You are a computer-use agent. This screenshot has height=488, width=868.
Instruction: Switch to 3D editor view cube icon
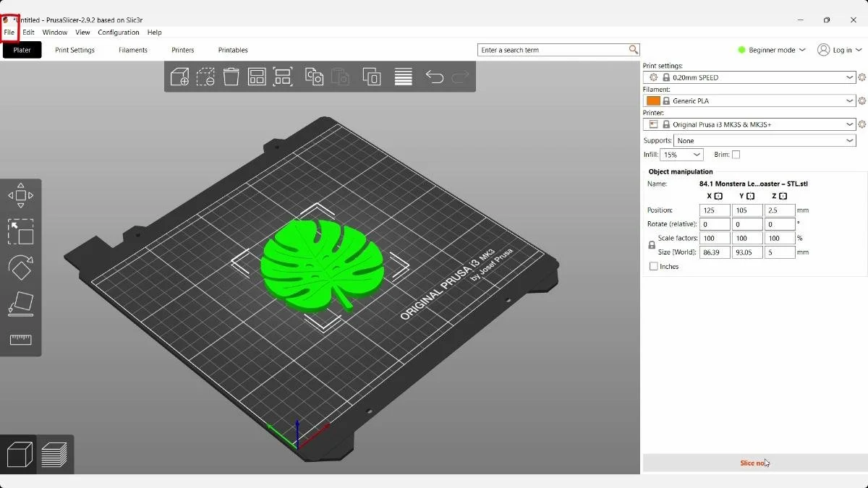[x=20, y=455]
